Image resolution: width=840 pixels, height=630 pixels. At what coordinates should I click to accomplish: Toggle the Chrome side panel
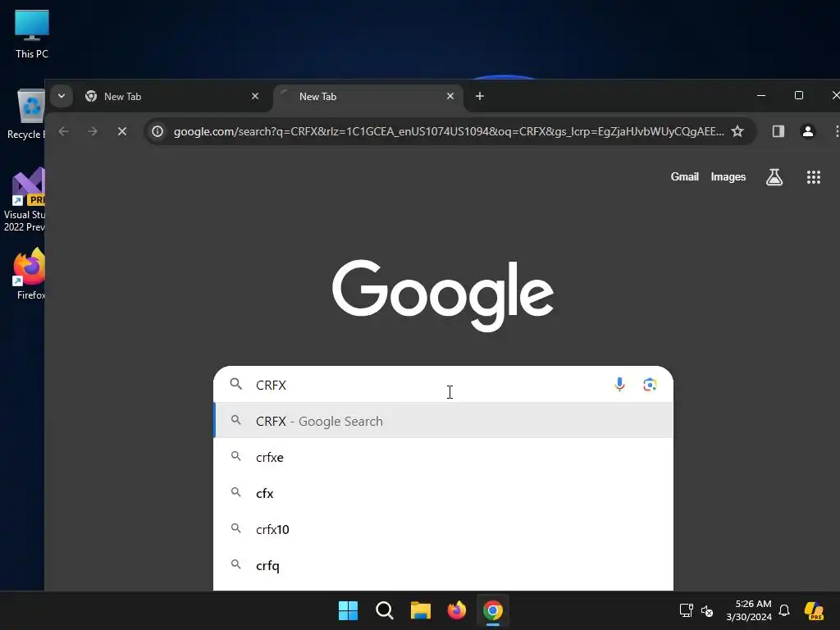point(778,131)
